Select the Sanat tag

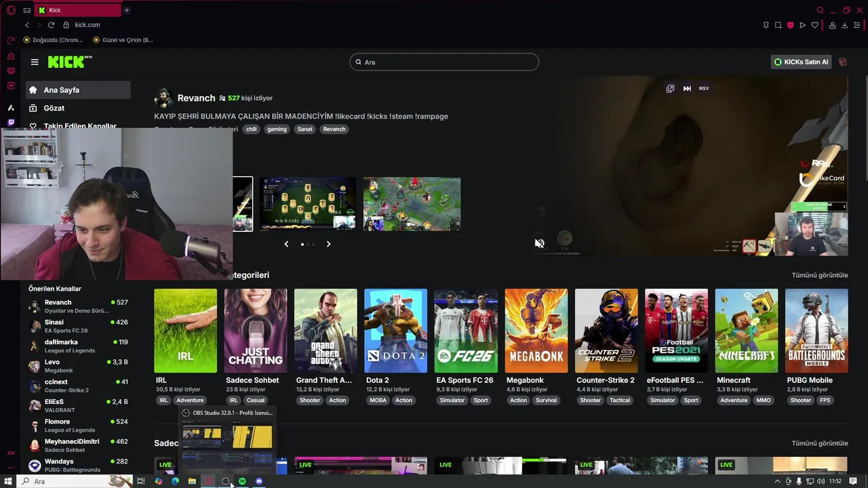coord(305,129)
